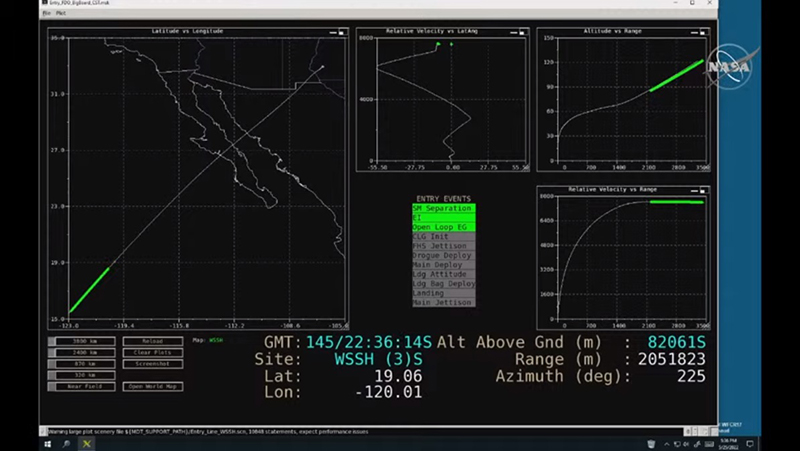Toggle the 3800 km map range
This screenshot has height=451, width=800.
82,341
